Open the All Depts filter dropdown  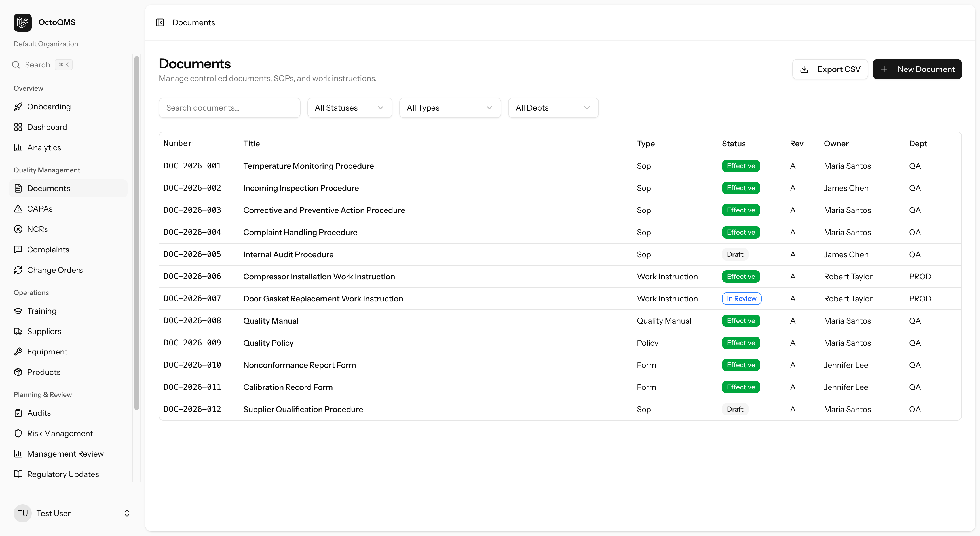tap(553, 108)
